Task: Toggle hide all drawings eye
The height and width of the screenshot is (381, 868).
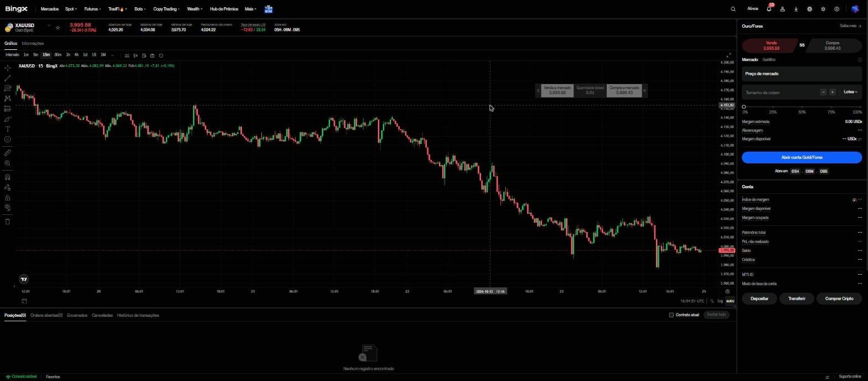Action: [x=7, y=208]
